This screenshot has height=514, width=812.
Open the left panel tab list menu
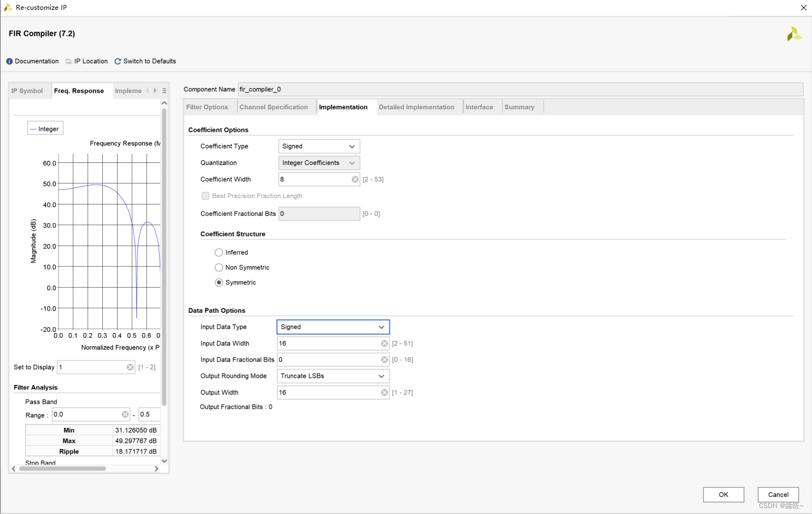[x=164, y=91]
